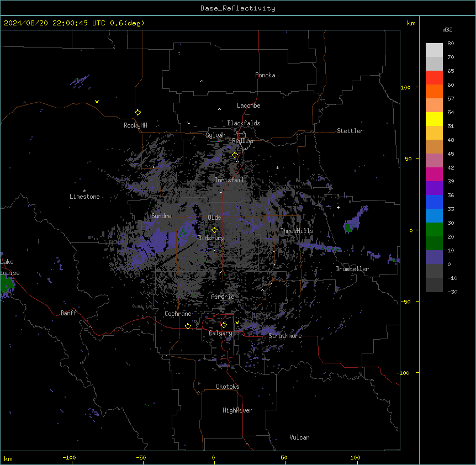Image resolution: width=476 pixels, height=465 pixels.
Task: Select the Sundre town label
Action: coord(161,216)
